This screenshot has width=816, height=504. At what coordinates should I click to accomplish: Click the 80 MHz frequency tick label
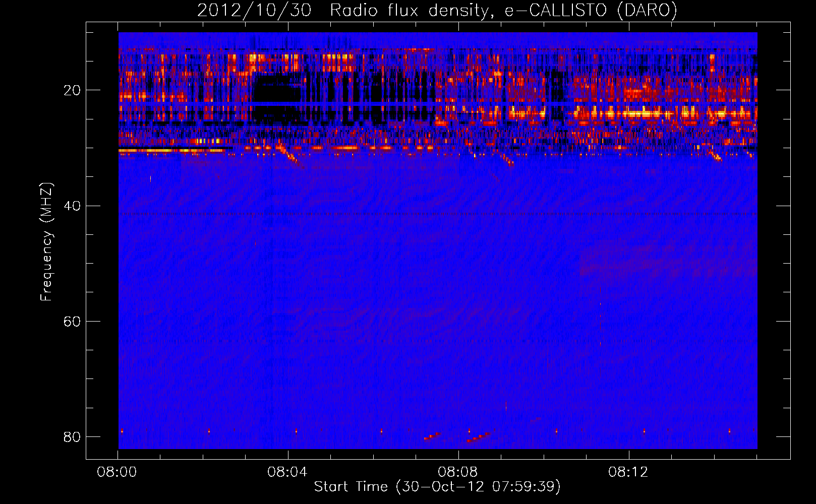tap(72, 436)
